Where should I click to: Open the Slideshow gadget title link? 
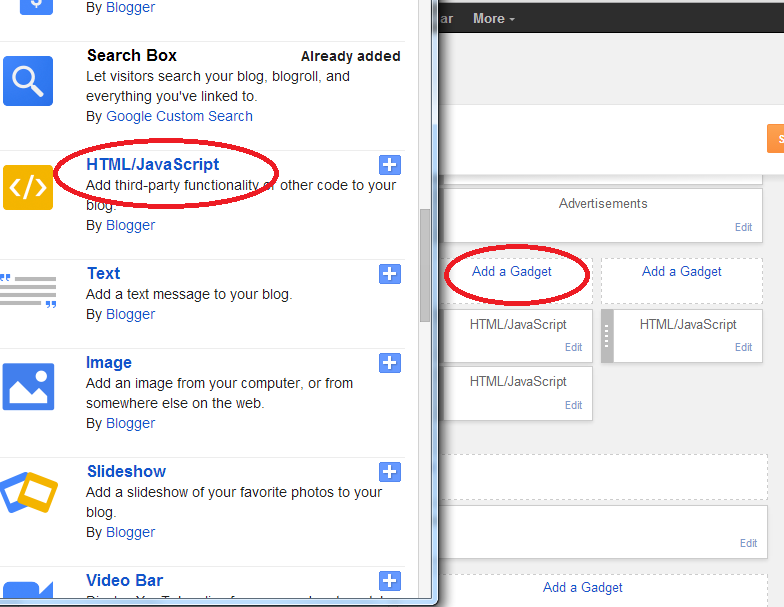(126, 472)
